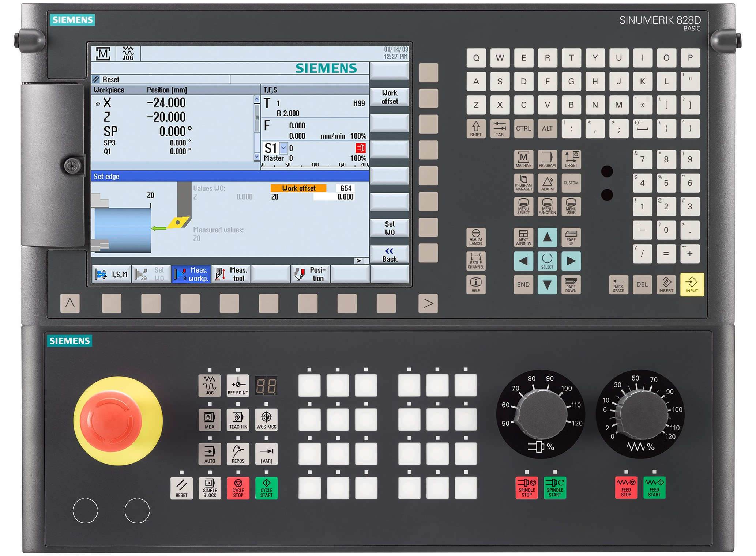Toggle between WCS and MCS coordinates
This screenshot has height=556, width=756.
[267, 419]
